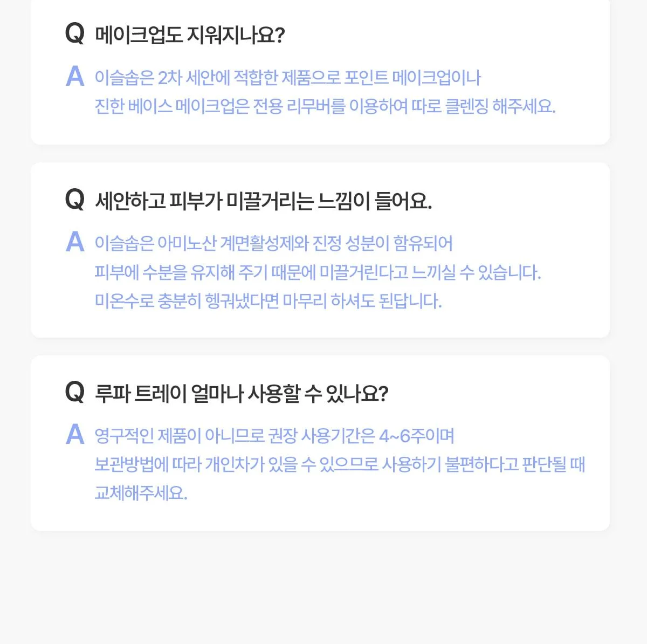This screenshot has width=647, height=644.
Task: Click the Q icon beside 메이크업도 지워지나요?
Action: tap(75, 34)
